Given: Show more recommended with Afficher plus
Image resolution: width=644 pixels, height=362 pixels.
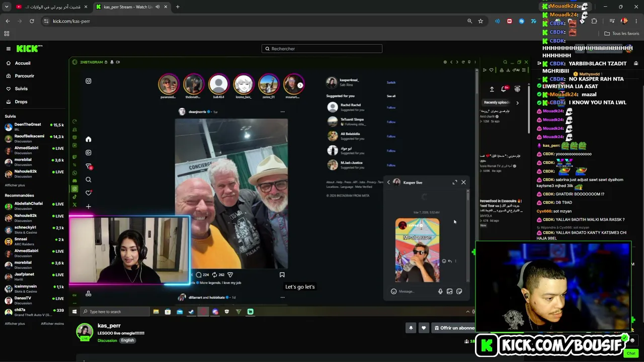Looking at the screenshot, I should click(x=15, y=324).
